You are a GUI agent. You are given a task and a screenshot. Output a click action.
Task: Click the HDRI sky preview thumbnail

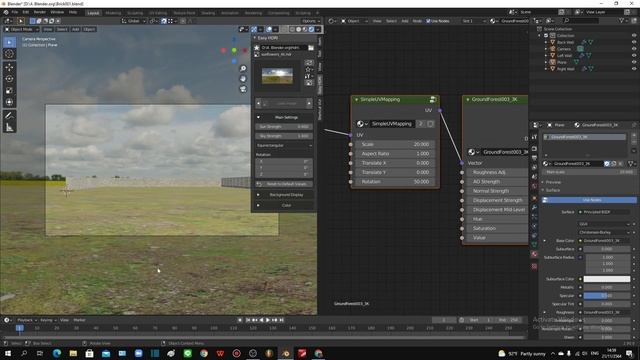pyautogui.click(x=277, y=76)
